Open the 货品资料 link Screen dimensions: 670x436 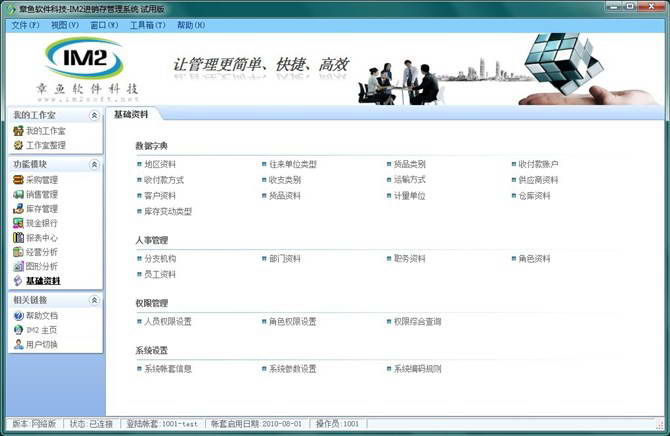(285, 196)
